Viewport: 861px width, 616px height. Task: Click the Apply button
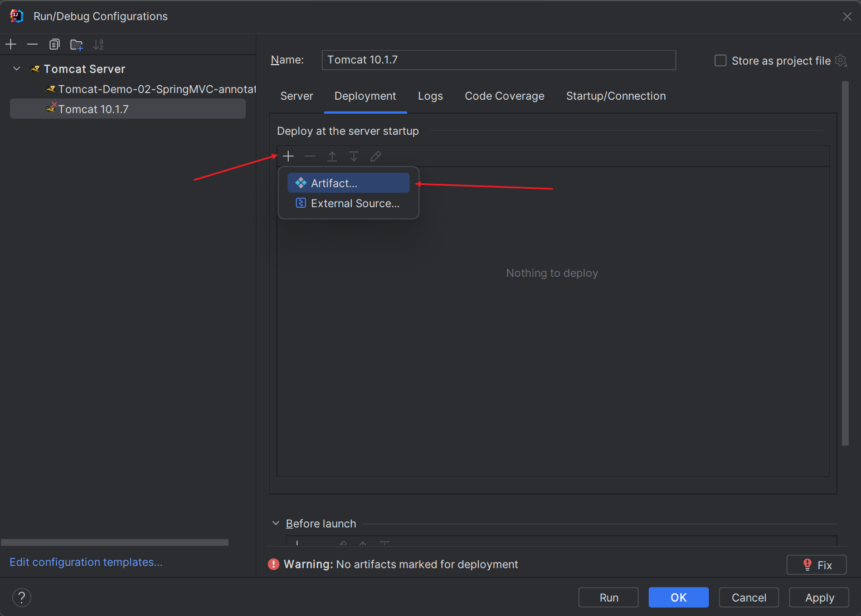(819, 597)
